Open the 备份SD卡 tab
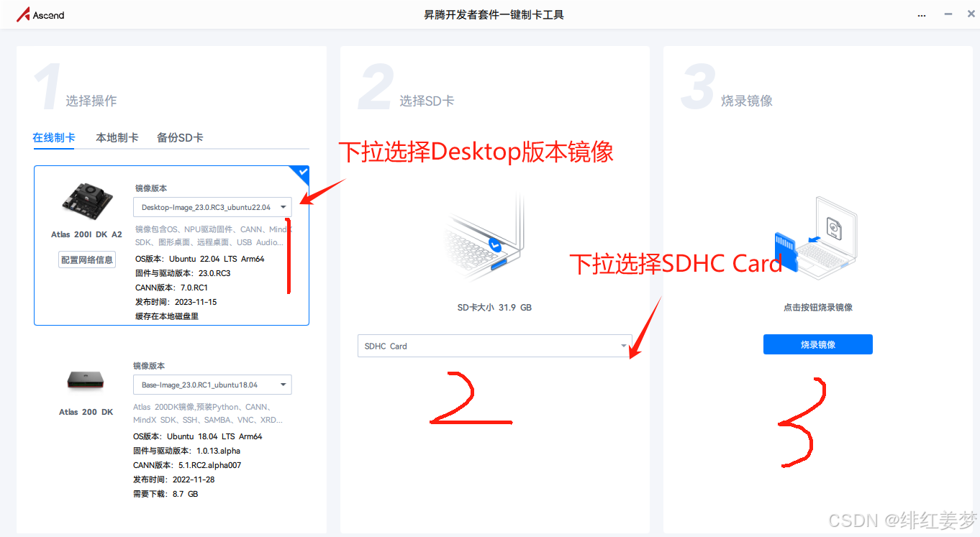The height and width of the screenshot is (537, 980). tap(180, 137)
